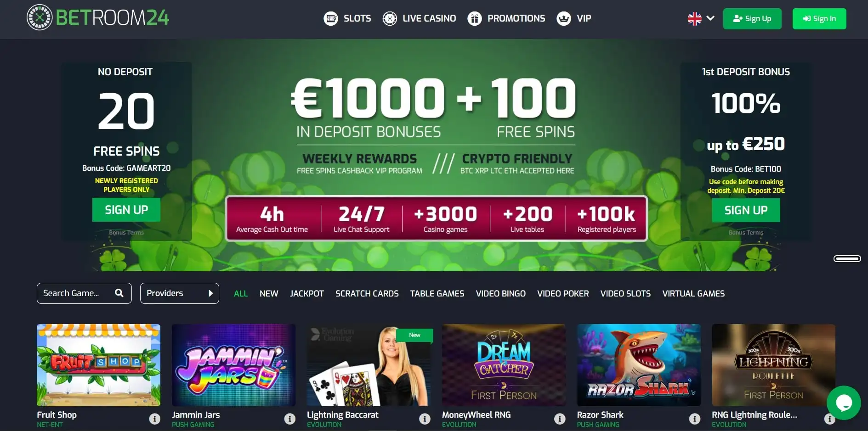
Task: Open Bonus Terms under 1st Deposit Bonus
Action: click(746, 233)
